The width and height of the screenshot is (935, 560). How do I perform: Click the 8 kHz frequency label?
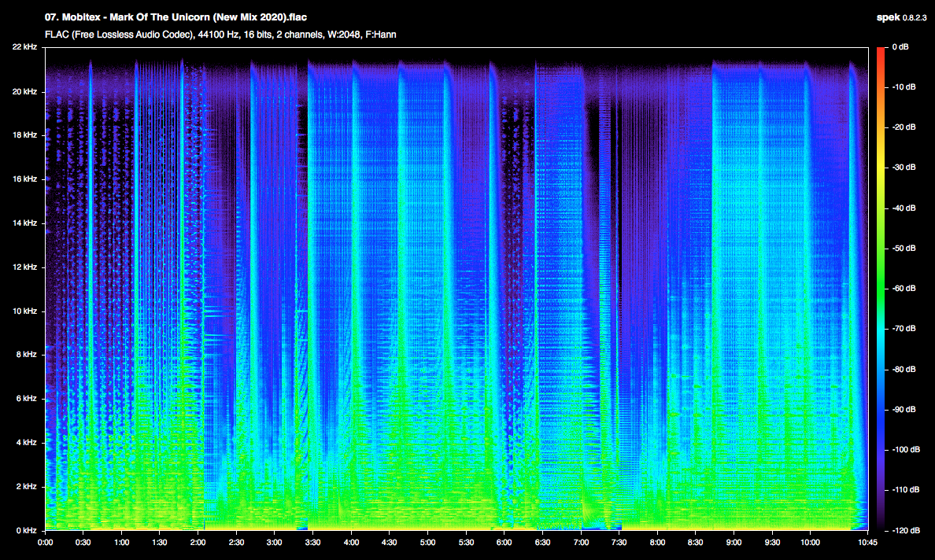coord(26,354)
